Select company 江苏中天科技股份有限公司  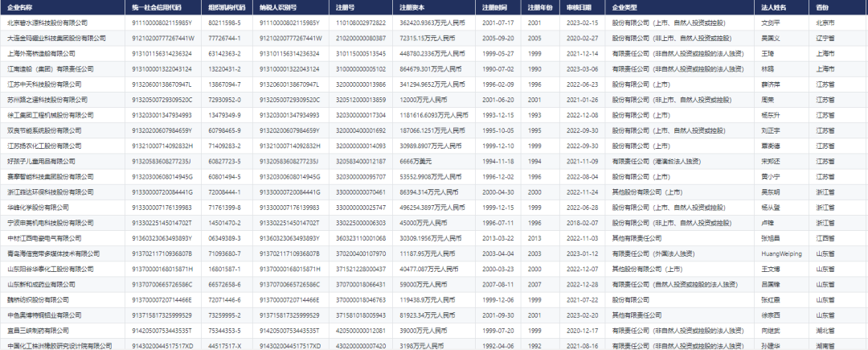pyautogui.click(x=44, y=84)
